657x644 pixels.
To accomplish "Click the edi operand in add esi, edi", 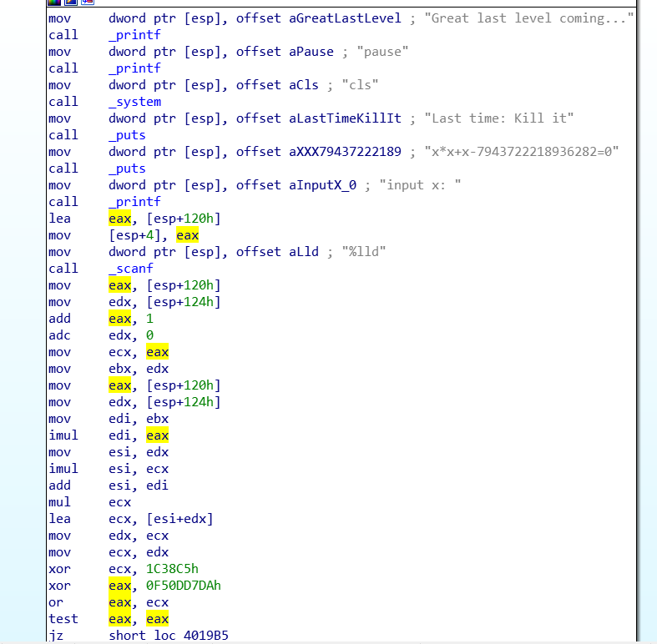I will tap(157, 486).
